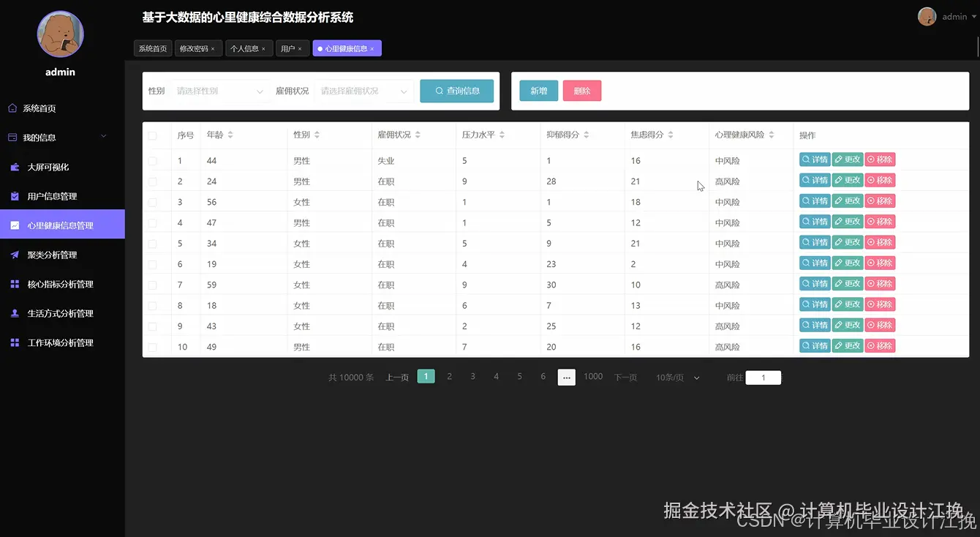Toggle the select-all checkbox in table header
Image resolution: width=980 pixels, height=537 pixels.
(152, 135)
